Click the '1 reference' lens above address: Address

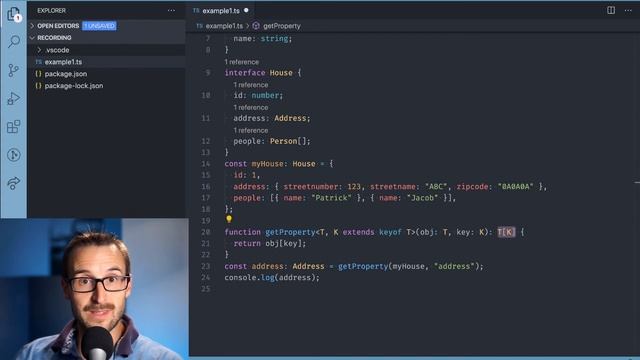click(x=251, y=107)
